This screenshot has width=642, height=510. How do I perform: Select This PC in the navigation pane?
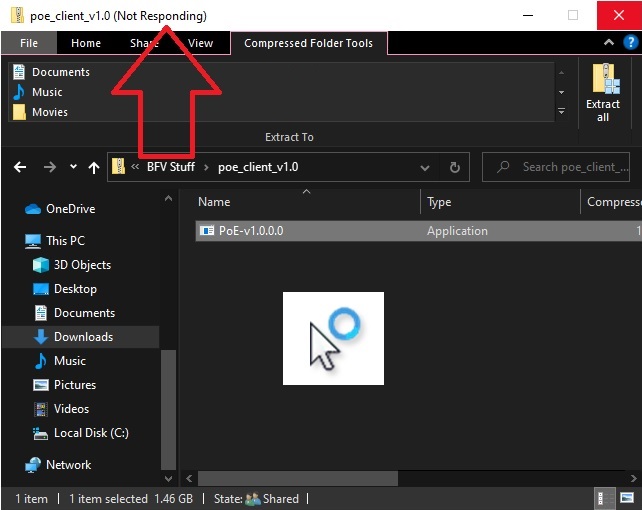point(54,241)
